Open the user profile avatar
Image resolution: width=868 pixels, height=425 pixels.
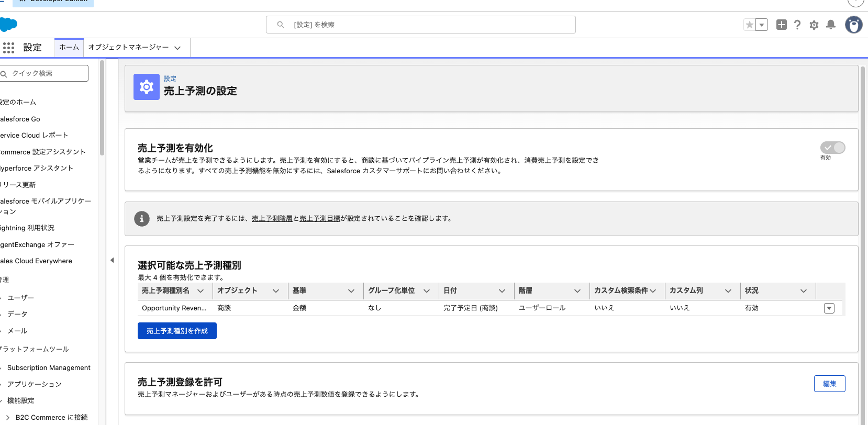tap(854, 25)
